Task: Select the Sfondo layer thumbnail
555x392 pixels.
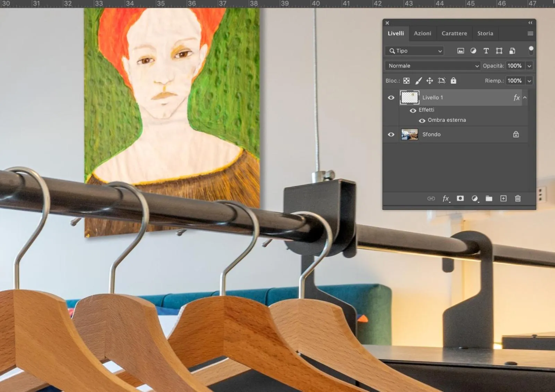Action: point(409,135)
